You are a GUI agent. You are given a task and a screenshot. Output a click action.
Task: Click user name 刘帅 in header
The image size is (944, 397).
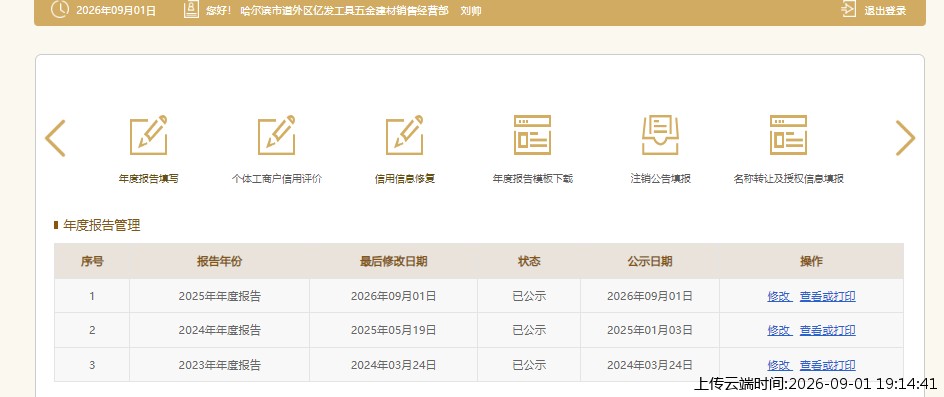point(471,11)
